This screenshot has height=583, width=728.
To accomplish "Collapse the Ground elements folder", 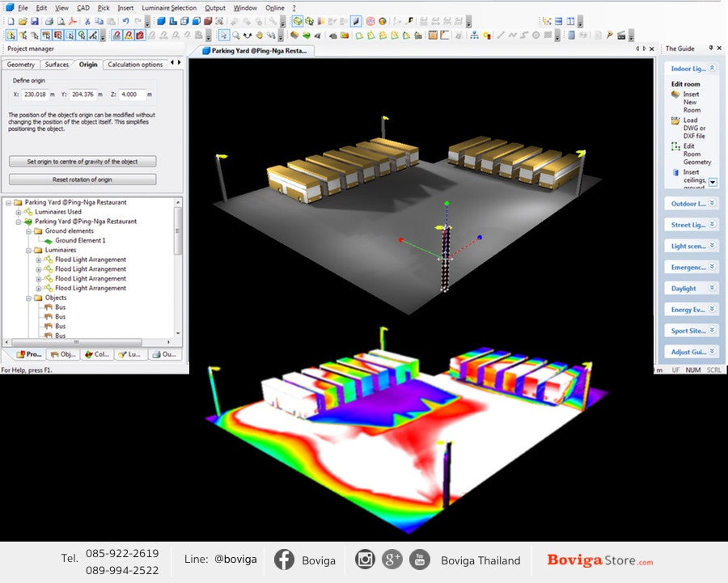I will 28,231.
